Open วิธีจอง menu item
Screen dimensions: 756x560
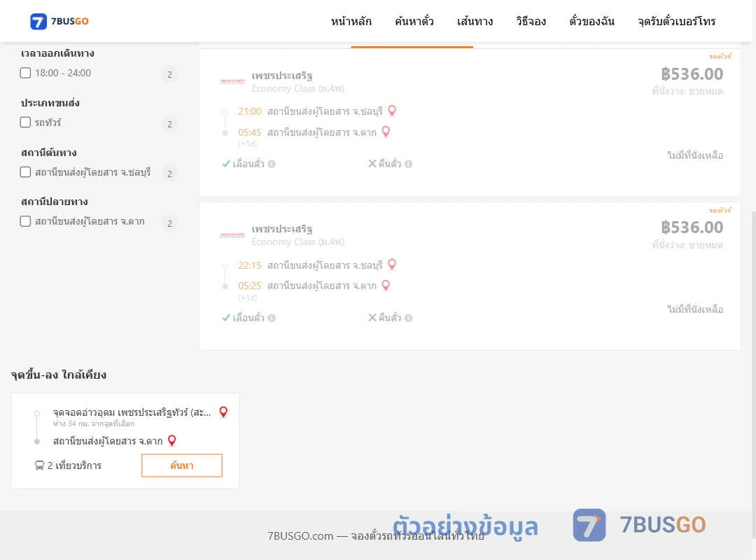531,22
